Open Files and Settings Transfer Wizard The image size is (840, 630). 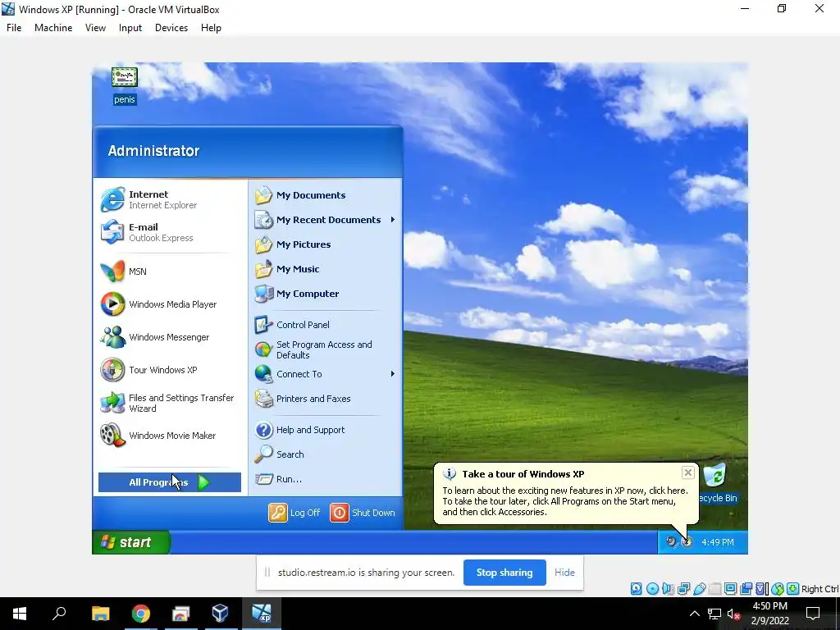171,403
